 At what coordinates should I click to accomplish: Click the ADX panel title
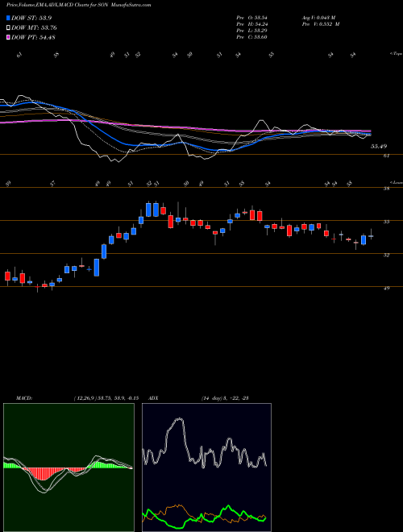[x=154, y=398]
